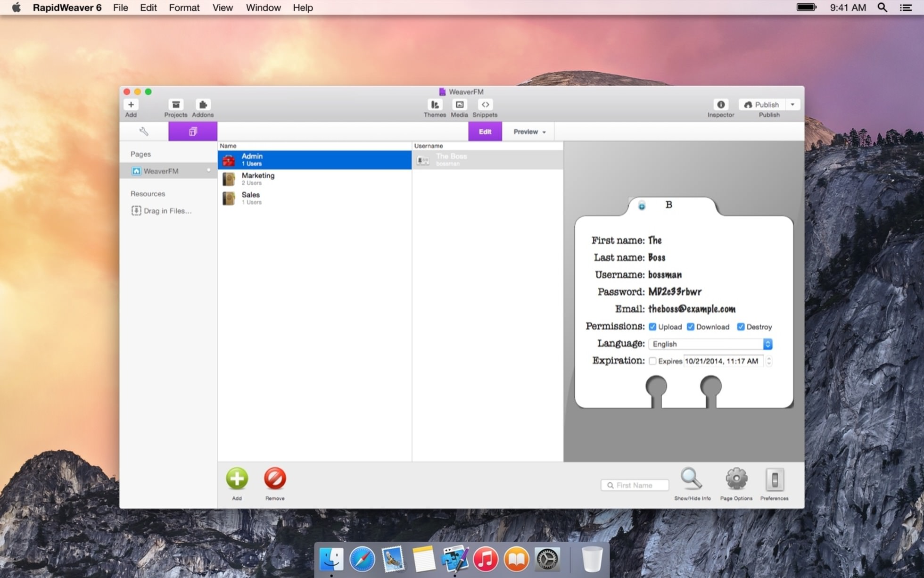Enable the Expires checkbox
Image resolution: width=924 pixels, height=578 pixels.
coord(652,361)
